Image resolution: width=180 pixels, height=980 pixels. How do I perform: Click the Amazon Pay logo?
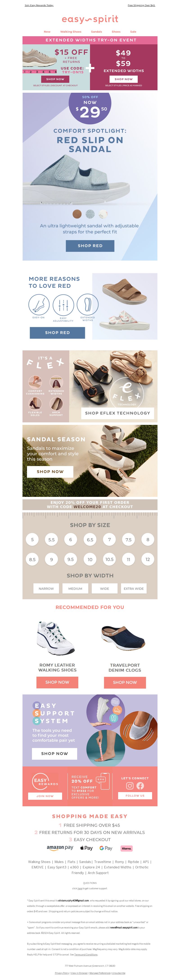60,848
